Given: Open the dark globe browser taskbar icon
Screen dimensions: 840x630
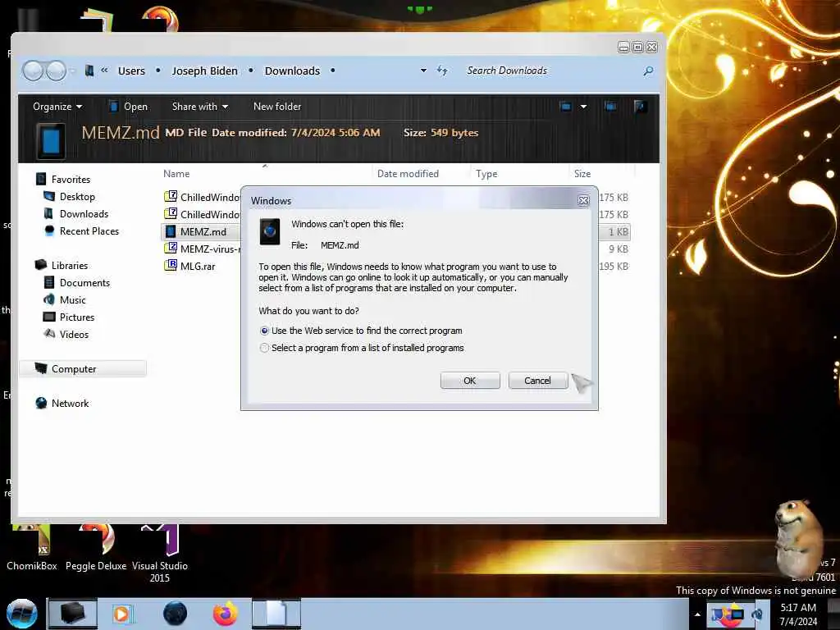Looking at the screenshot, I should [175, 614].
